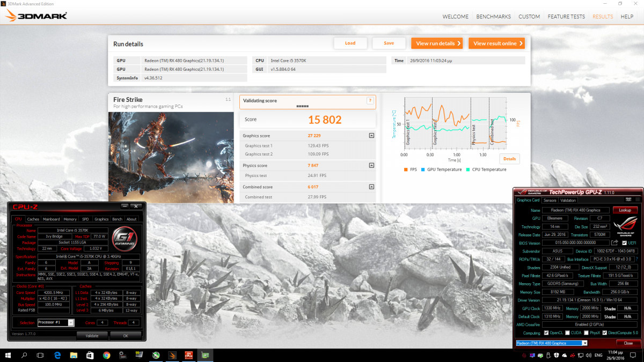Toggle the DirectCompute 5.0 checkbox
The height and width of the screenshot is (362, 644).
pos(605,333)
